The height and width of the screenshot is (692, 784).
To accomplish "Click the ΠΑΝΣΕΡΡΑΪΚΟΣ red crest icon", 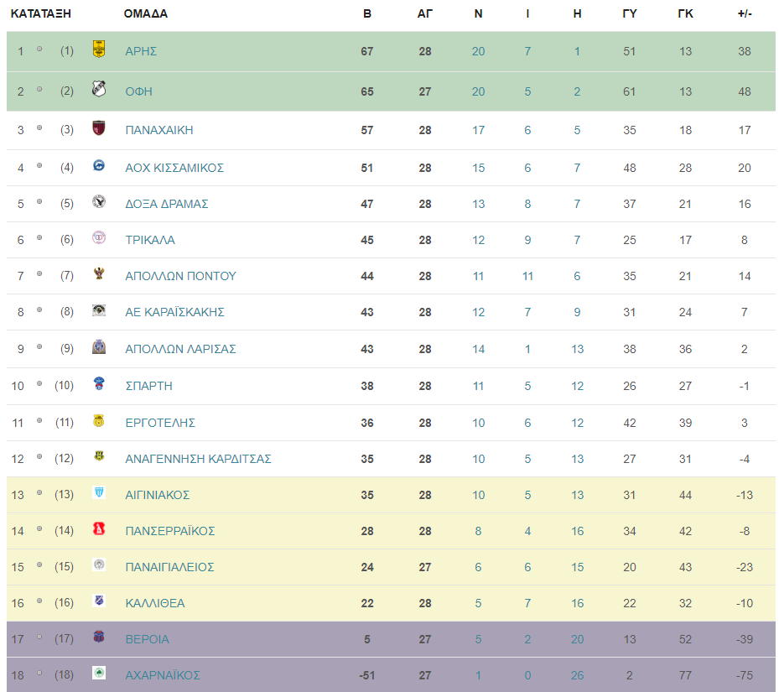I will (x=99, y=528).
